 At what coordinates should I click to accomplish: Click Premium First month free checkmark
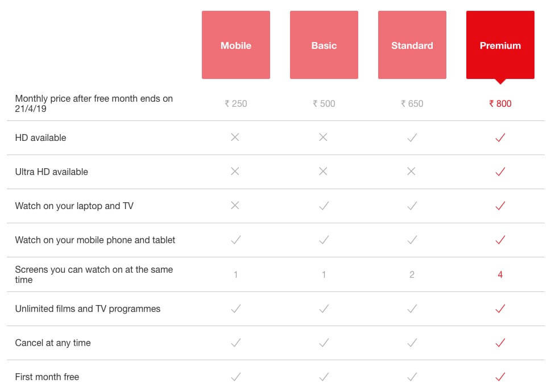(500, 377)
